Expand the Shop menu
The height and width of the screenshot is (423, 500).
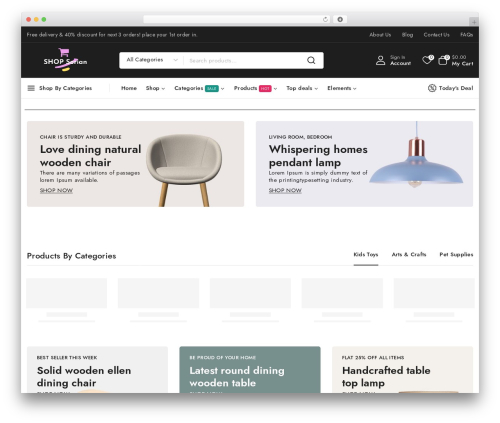point(155,88)
